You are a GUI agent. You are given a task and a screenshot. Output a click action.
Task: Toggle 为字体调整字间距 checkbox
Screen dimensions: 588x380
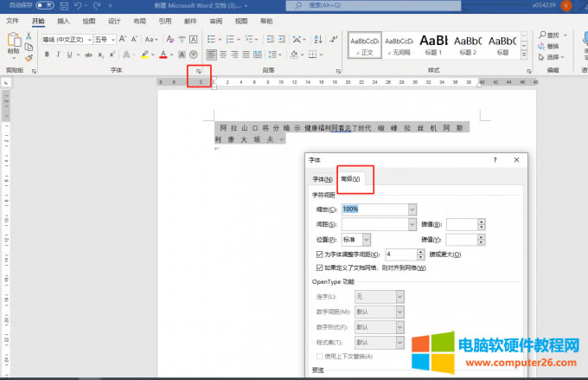click(x=320, y=254)
